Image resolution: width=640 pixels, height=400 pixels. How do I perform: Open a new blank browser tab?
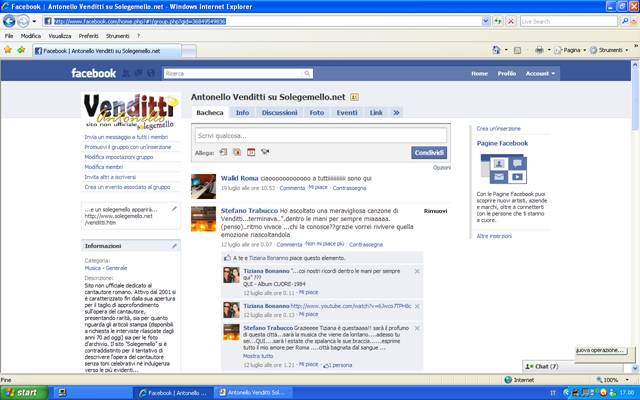pos(189,51)
